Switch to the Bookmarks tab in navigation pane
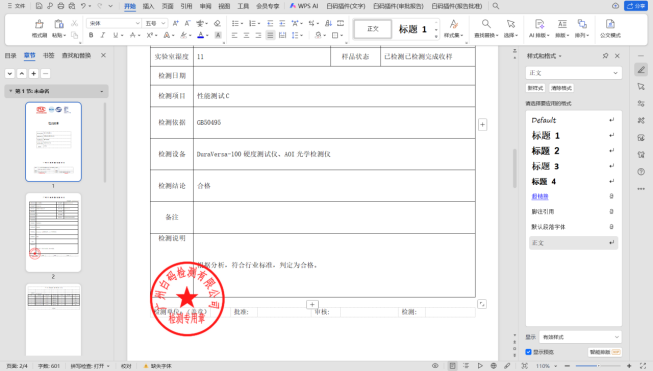Image resolution: width=653 pixels, height=371 pixels. [x=49, y=55]
